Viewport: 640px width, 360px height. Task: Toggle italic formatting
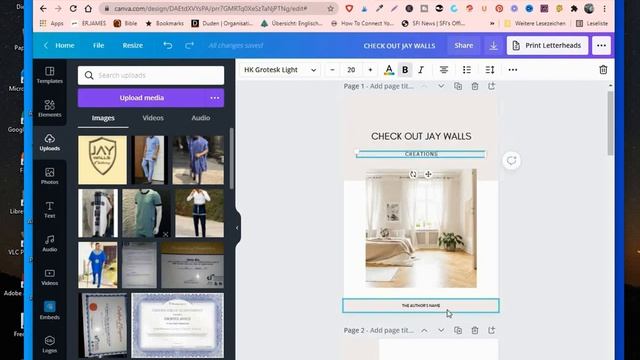click(x=421, y=70)
